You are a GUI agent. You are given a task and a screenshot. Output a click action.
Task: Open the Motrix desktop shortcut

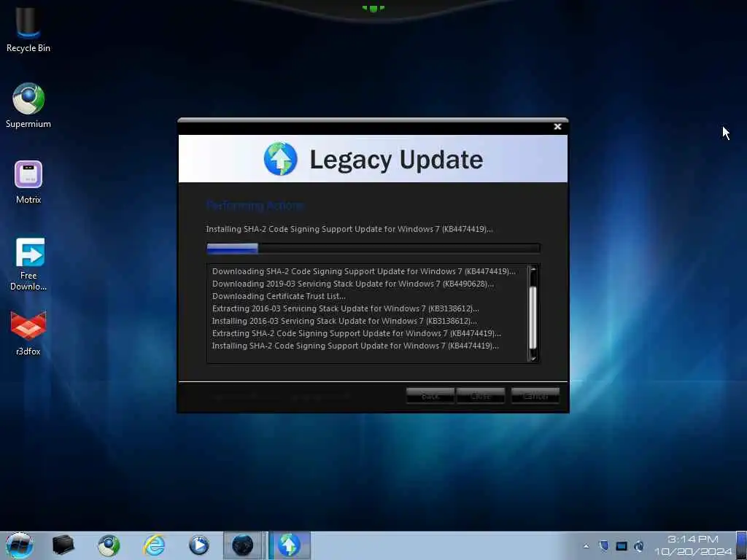(28, 182)
